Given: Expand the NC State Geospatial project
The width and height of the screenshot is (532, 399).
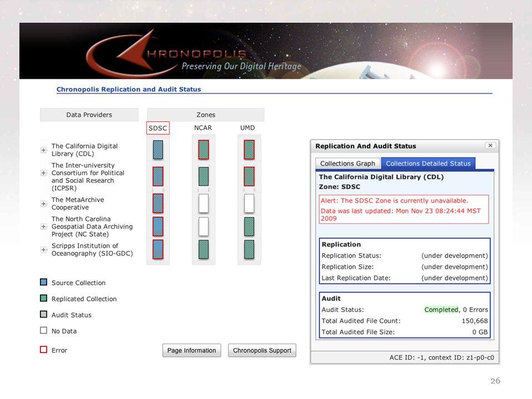Looking at the screenshot, I should coord(43,226).
